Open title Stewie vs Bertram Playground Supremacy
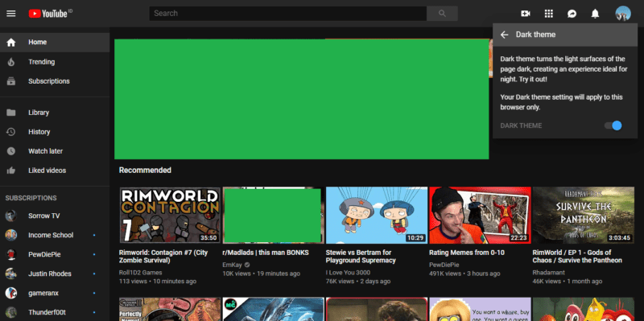Image resolution: width=644 pixels, height=321 pixels. (361, 257)
